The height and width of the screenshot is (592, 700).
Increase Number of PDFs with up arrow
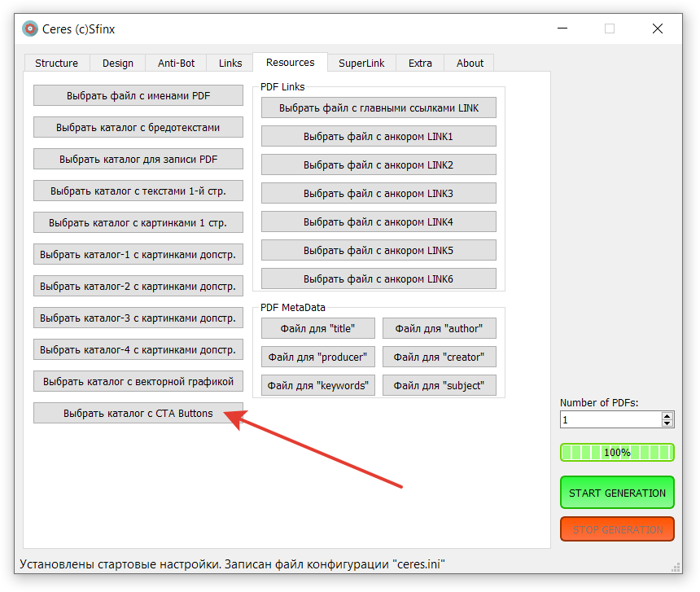click(x=667, y=415)
